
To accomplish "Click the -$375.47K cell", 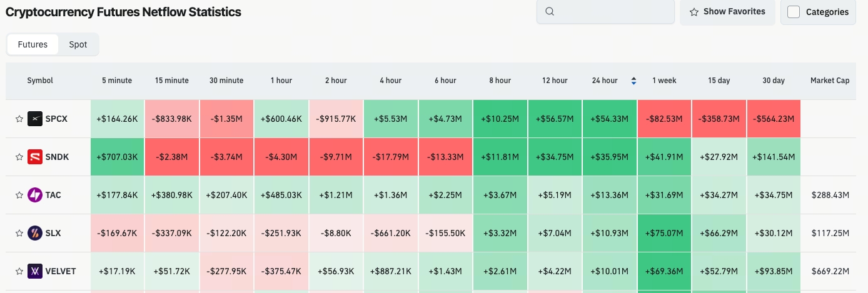I will [281, 271].
